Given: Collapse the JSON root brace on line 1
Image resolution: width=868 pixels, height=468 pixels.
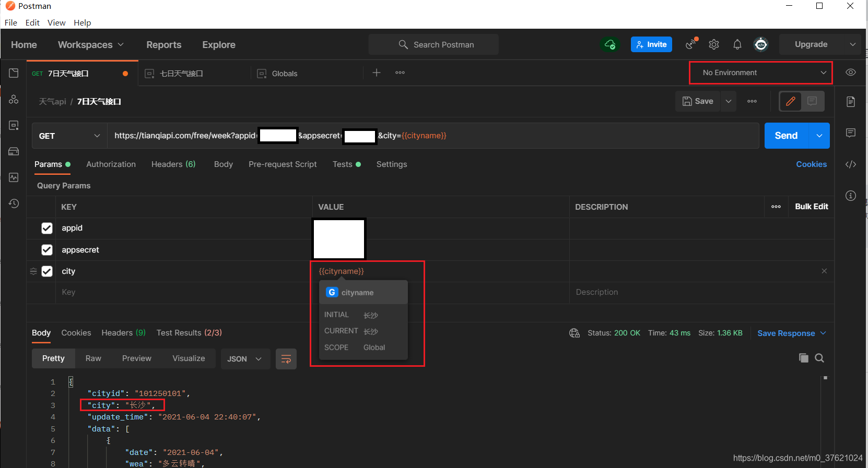Looking at the screenshot, I should coord(71,382).
